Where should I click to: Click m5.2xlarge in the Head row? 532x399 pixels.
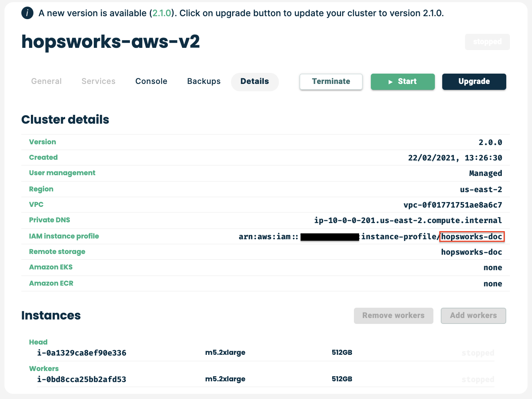pos(225,353)
